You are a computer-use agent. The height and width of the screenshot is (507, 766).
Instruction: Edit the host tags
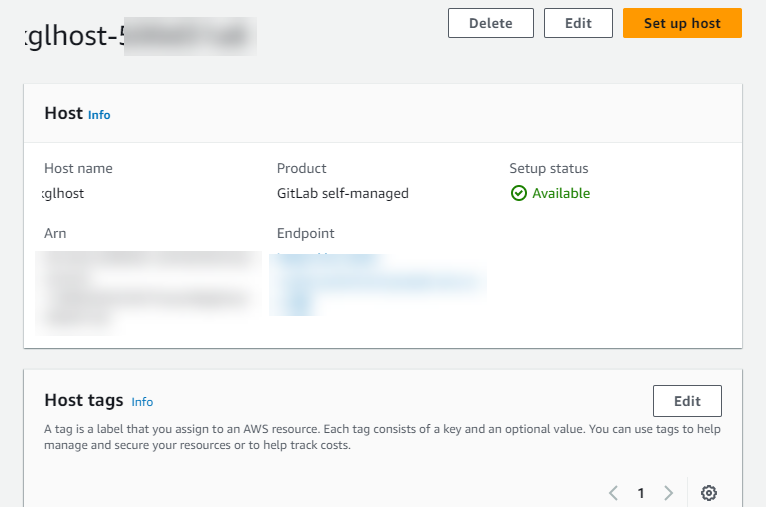(687, 401)
